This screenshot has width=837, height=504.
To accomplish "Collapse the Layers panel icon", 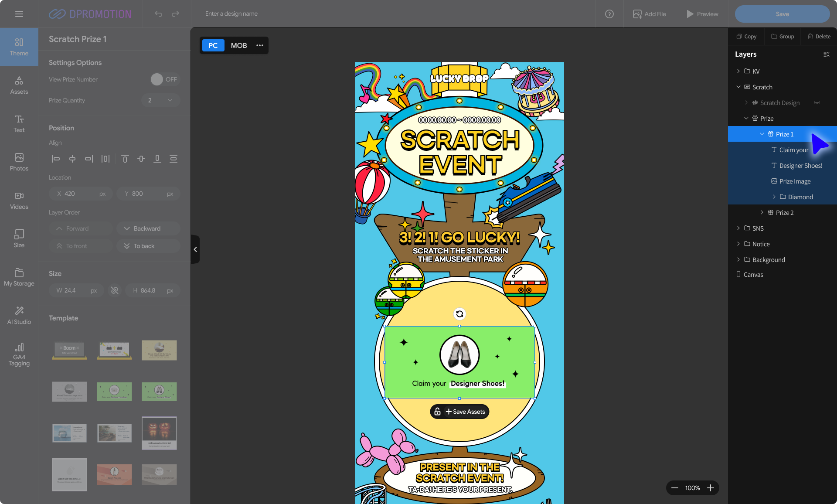I will point(826,54).
